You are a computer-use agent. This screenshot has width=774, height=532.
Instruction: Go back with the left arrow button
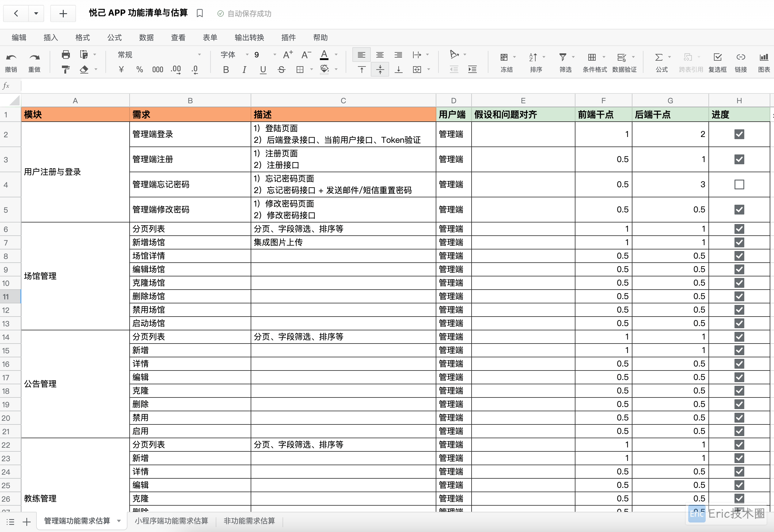pyautogui.click(x=16, y=13)
